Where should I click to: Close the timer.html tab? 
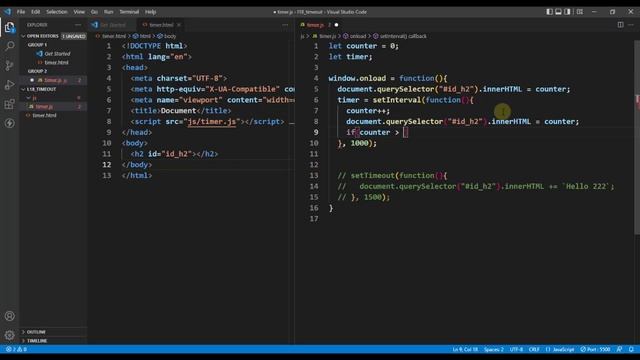[x=179, y=25]
